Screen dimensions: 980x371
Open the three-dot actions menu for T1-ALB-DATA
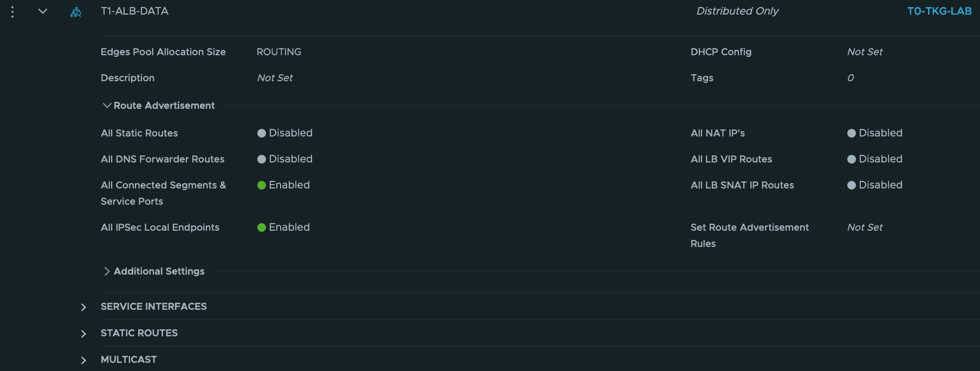pos(12,11)
